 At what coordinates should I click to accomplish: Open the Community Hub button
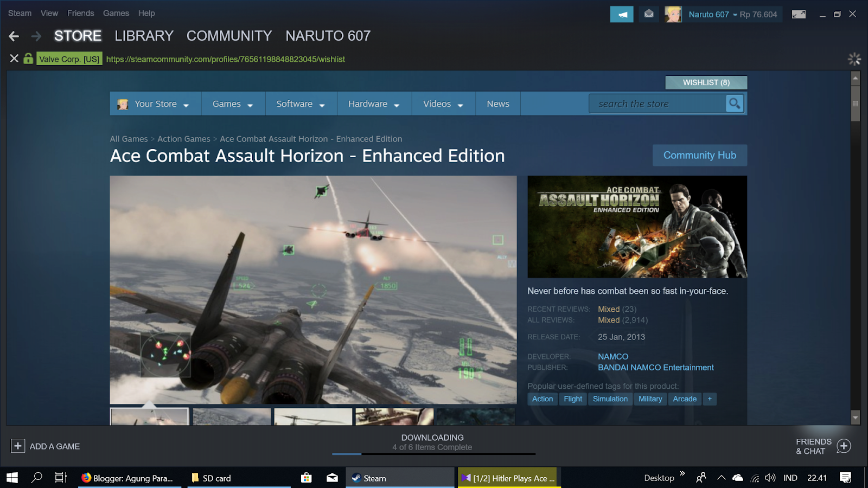[x=700, y=155]
